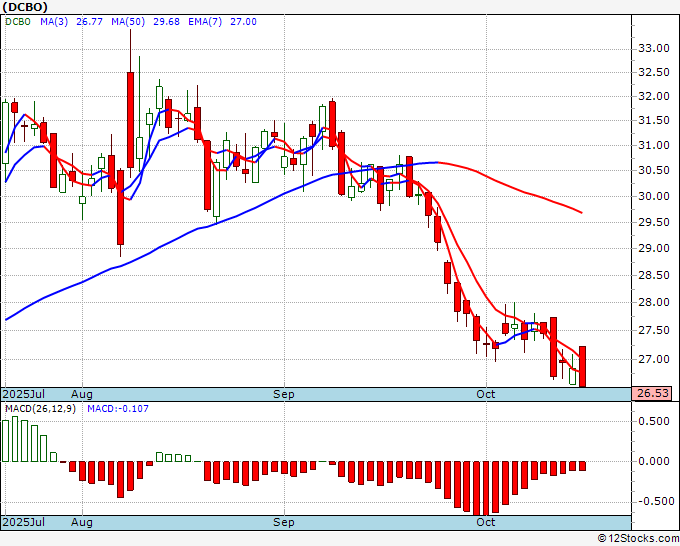Click the current price tag 26.53

tap(652, 393)
